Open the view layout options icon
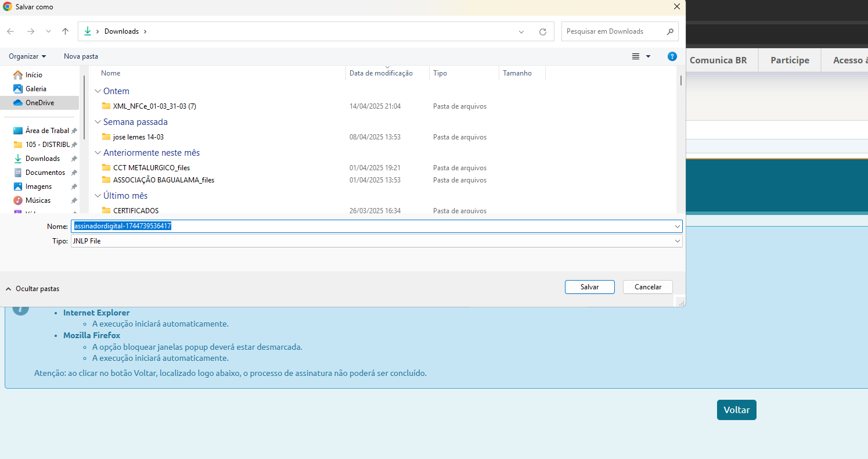Image resolution: width=868 pixels, height=459 pixels. point(636,56)
